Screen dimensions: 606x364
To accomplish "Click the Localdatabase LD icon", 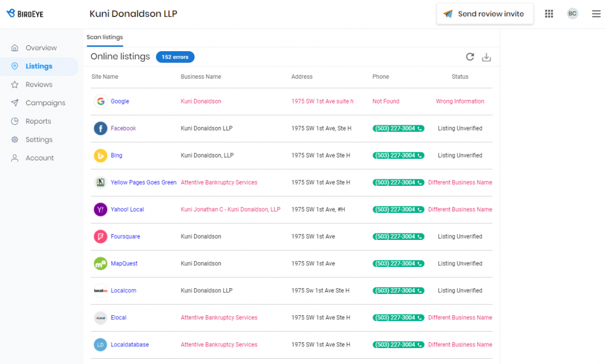I will (101, 345).
